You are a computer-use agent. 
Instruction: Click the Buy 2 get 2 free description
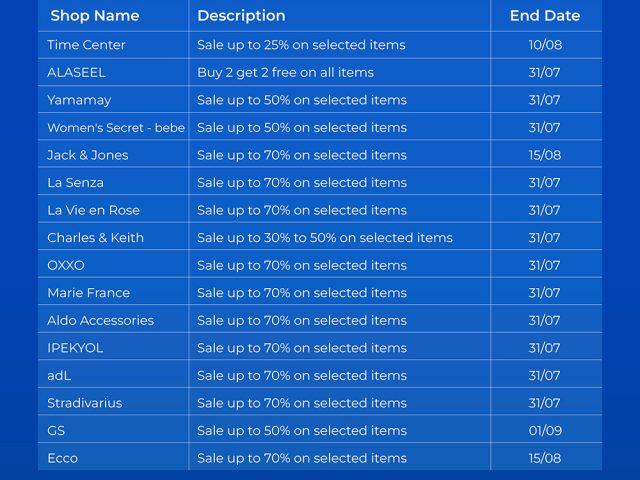(x=285, y=72)
